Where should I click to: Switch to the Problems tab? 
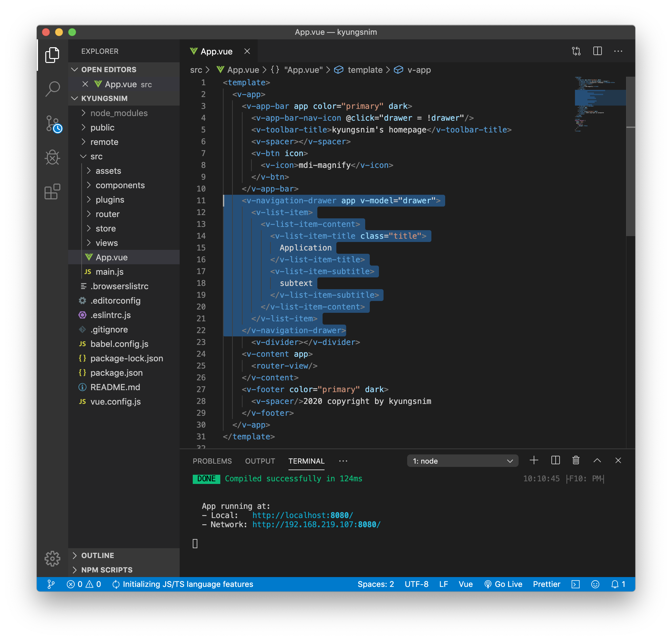point(212,461)
